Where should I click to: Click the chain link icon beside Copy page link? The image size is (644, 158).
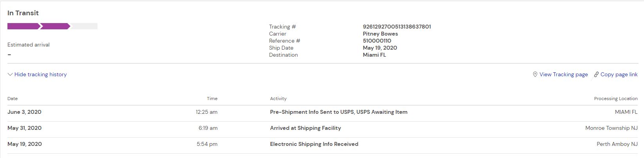point(596,74)
